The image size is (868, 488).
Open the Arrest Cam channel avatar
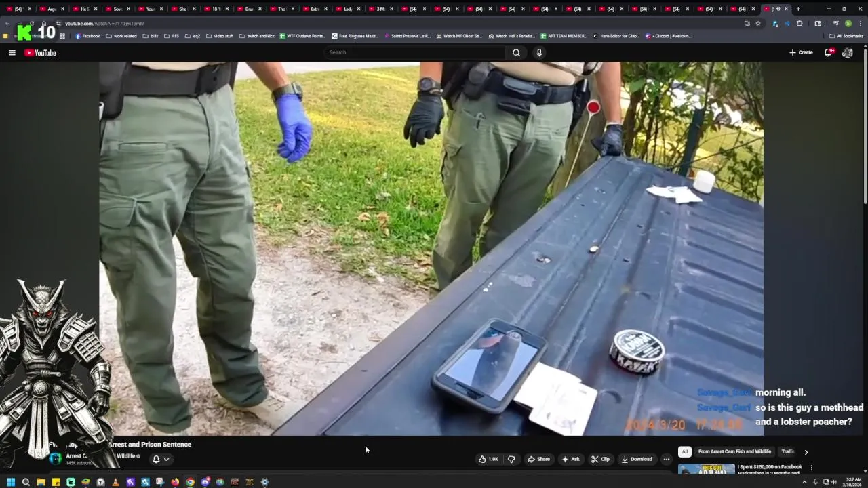56,459
